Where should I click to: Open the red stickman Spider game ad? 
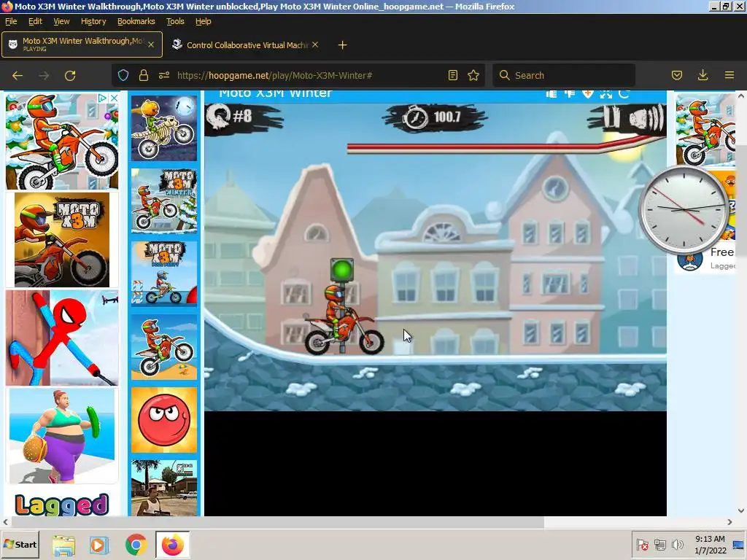[x=62, y=338]
